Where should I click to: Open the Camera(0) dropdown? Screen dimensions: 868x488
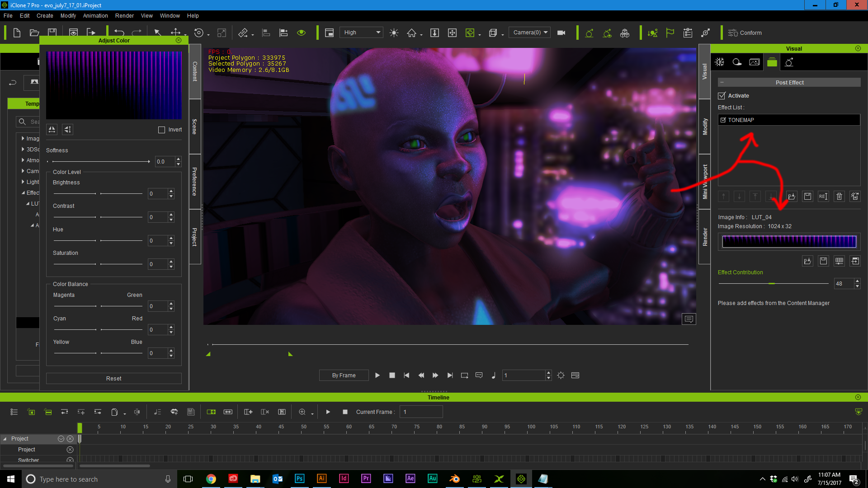pyautogui.click(x=530, y=33)
